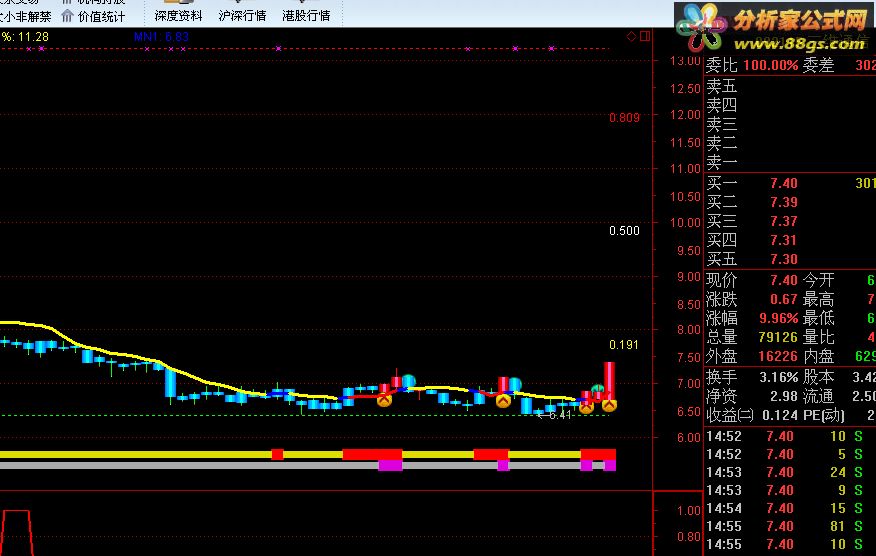Image resolution: width=876 pixels, height=556 pixels.
Task: Click the 外盘 16226 value
Action: [x=778, y=356]
